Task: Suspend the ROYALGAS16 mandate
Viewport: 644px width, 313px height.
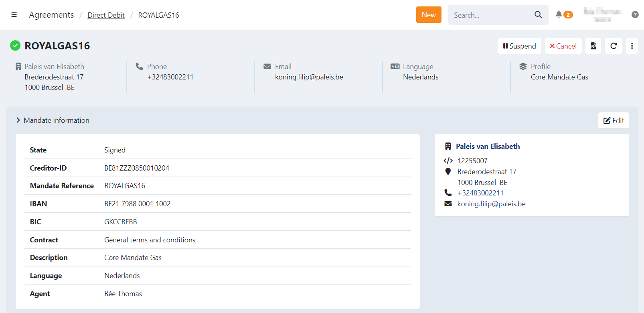Action: click(x=519, y=46)
